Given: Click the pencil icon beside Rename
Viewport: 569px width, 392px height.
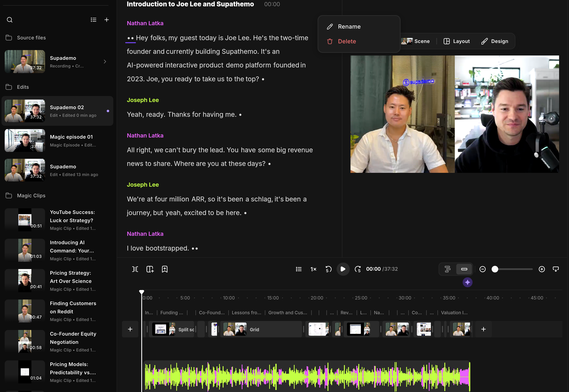Looking at the screenshot, I should [330, 27].
